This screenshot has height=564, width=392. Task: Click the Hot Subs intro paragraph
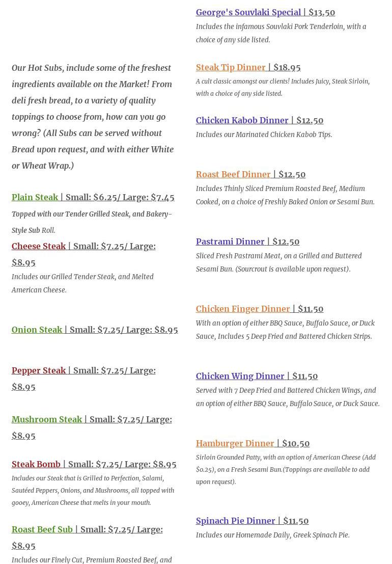point(93,117)
